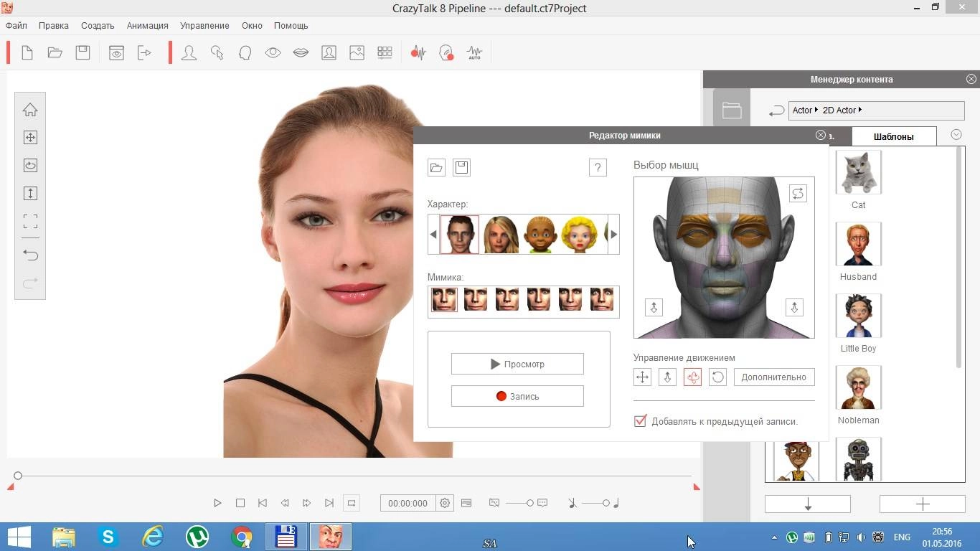Open the Окно menu

tap(252, 26)
